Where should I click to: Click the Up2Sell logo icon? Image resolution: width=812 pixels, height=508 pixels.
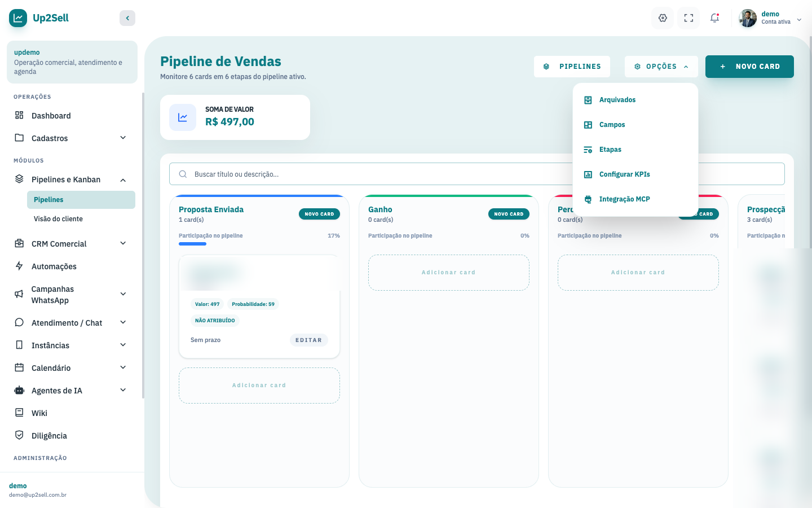[18, 18]
